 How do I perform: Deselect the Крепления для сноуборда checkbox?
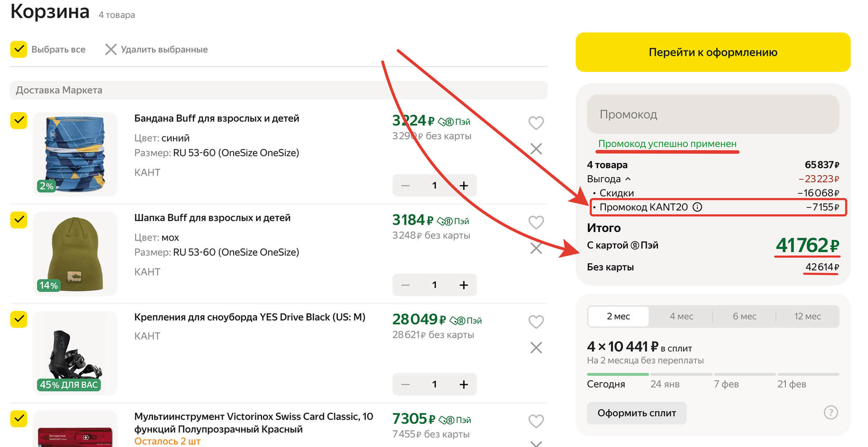19,319
